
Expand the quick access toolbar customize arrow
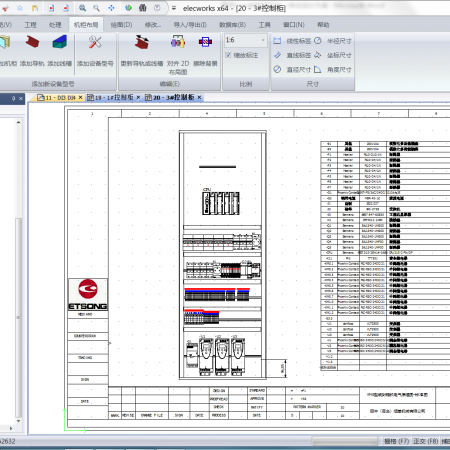point(173,8)
